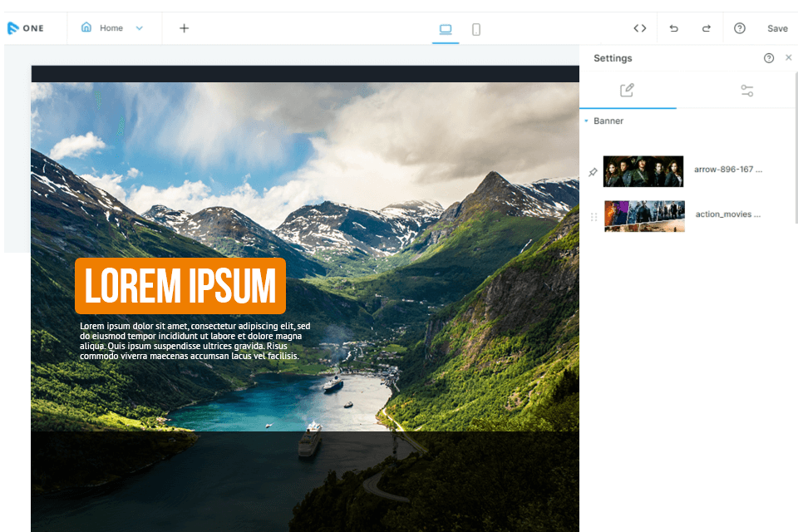
Task: Save the page
Action: (777, 28)
